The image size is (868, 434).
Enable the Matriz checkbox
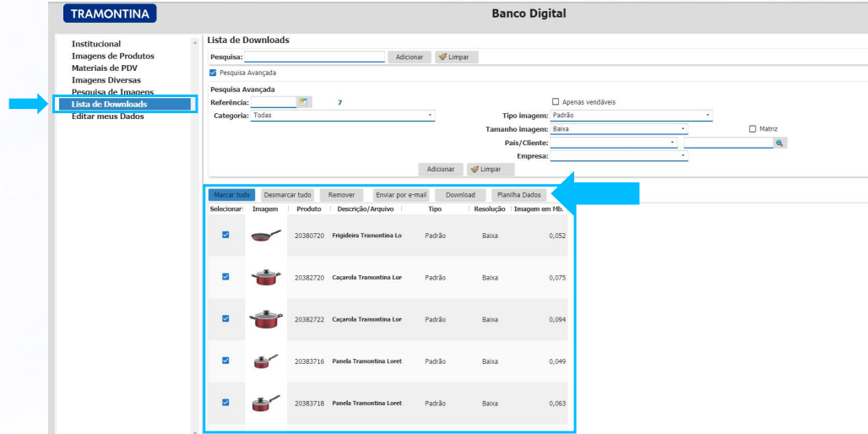[752, 129]
